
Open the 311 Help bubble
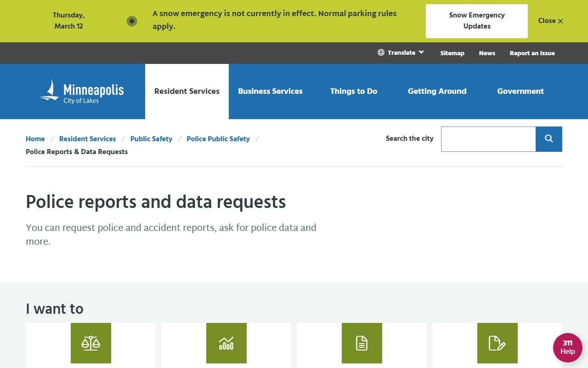567,347
